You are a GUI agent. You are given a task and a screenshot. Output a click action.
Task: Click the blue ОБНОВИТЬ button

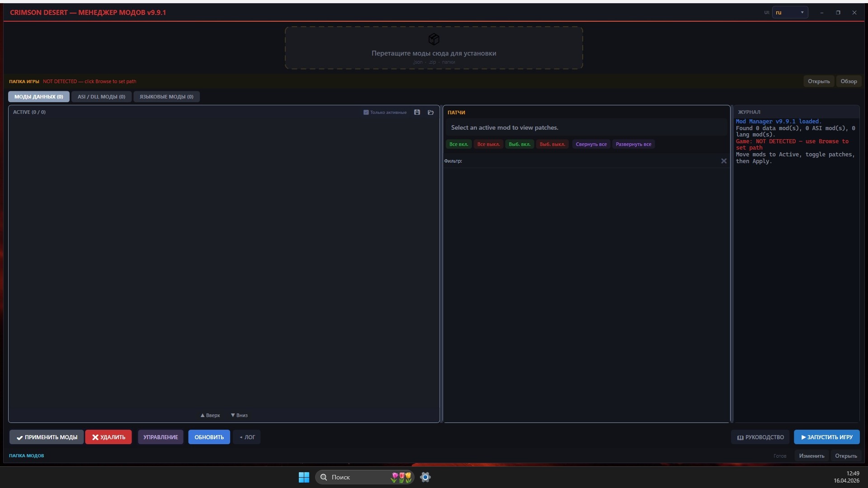[x=209, y=437]
